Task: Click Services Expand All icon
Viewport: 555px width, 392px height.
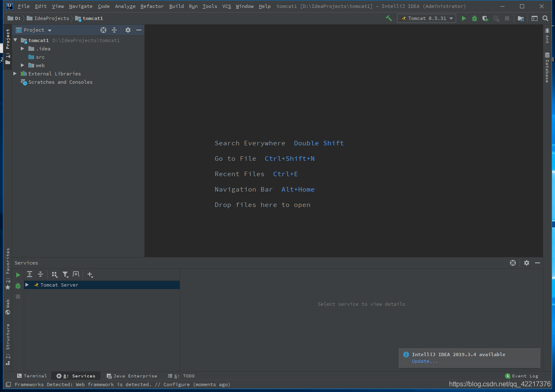Action: click(30, 274)
